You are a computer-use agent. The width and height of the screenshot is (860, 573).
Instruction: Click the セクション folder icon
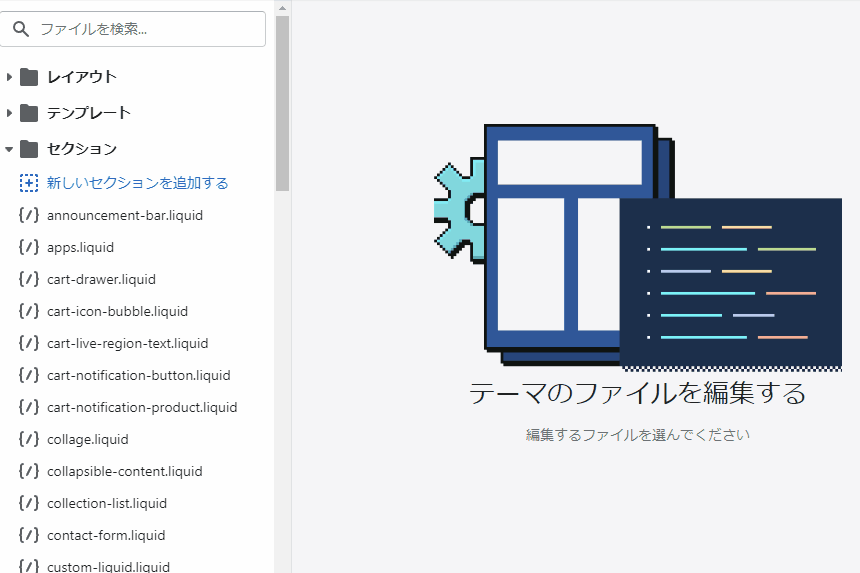[29, 149]
